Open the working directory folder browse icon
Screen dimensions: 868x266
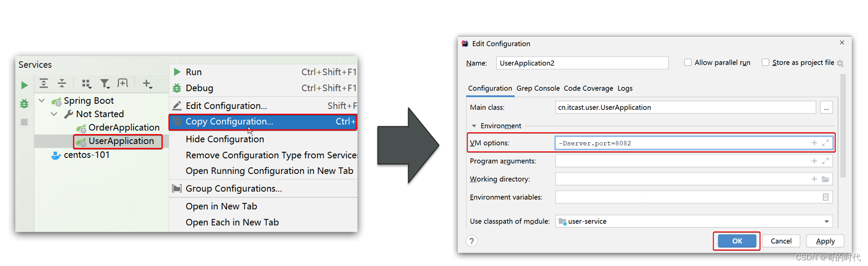(826, 179)
